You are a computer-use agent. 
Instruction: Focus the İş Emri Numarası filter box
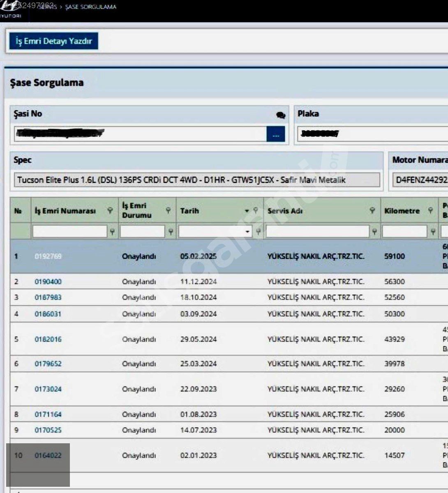(x=70, y=232)
